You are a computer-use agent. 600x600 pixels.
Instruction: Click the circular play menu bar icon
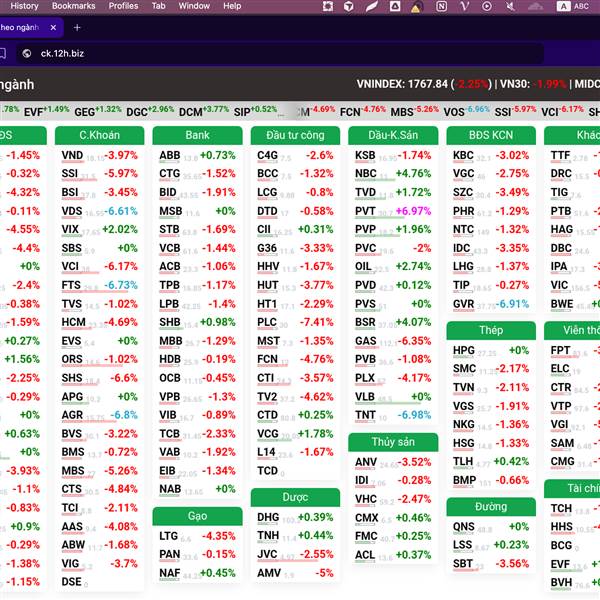pos(487,6)
